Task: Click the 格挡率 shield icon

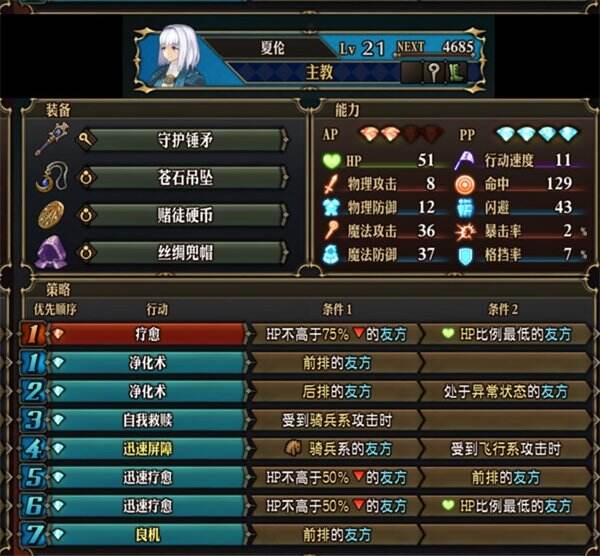Action: [x=465, y=255]
